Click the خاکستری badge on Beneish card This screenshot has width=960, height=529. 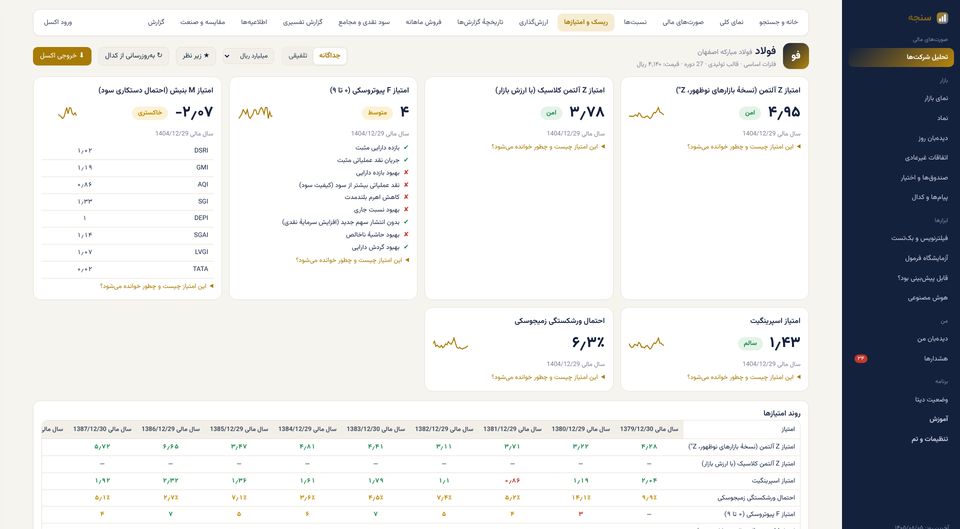tap(150, 113)
